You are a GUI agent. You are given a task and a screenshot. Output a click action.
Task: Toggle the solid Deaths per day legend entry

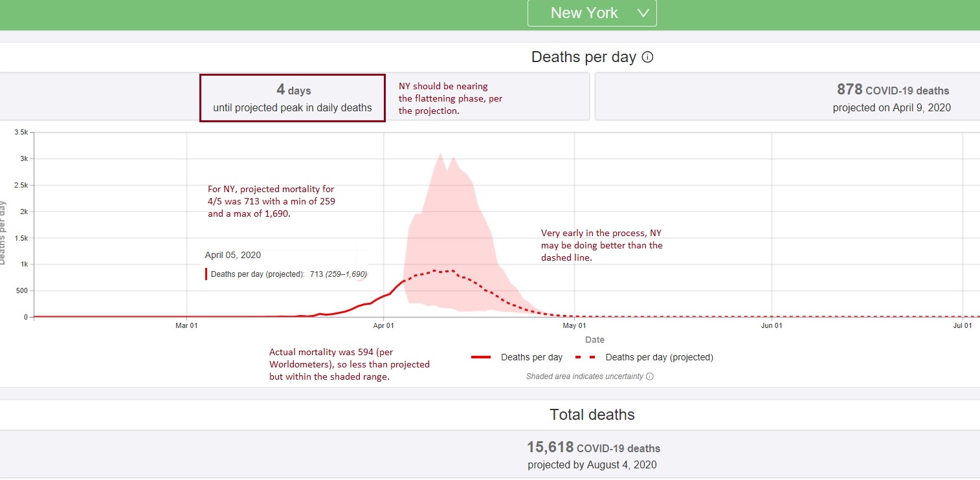[531, 357]
